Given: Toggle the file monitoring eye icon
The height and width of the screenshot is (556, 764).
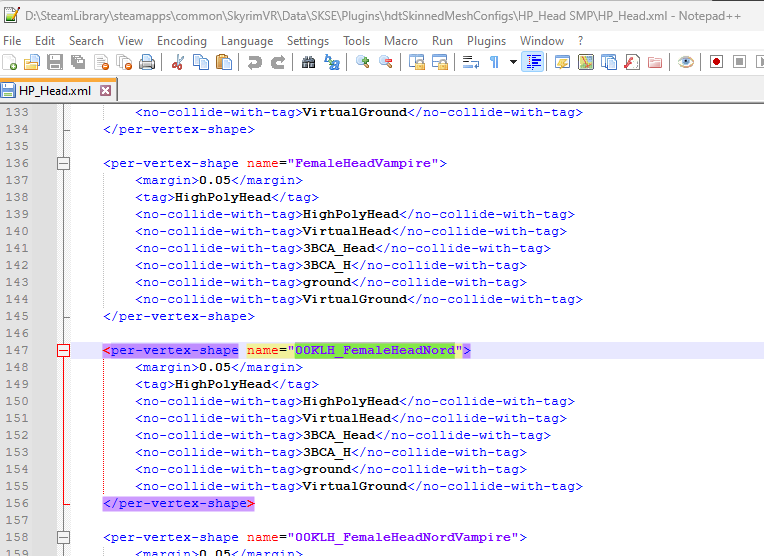Looking at the screenshot, I should pyautogui.click(x=686, y=62).
